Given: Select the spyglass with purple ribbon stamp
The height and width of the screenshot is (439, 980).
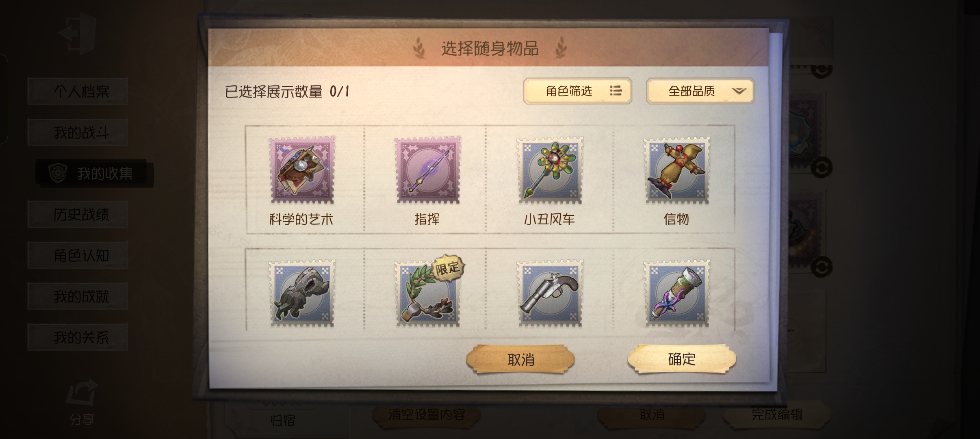Looking at the screenshot, I should click(x=677, y=293).
